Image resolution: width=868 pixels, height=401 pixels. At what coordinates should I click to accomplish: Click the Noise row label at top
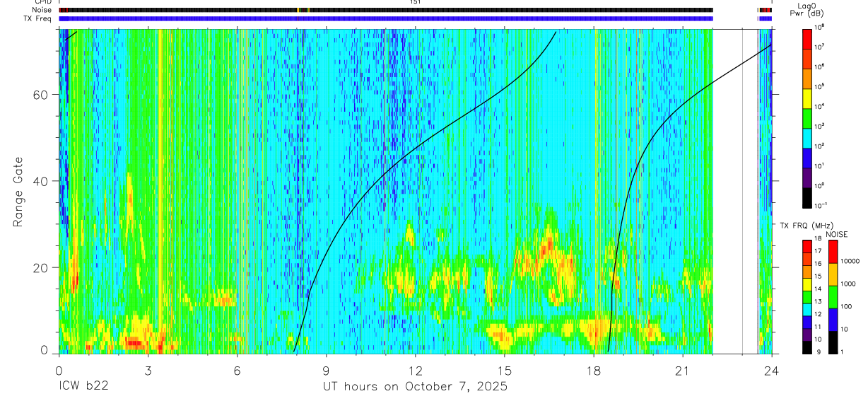pos(41,10)
